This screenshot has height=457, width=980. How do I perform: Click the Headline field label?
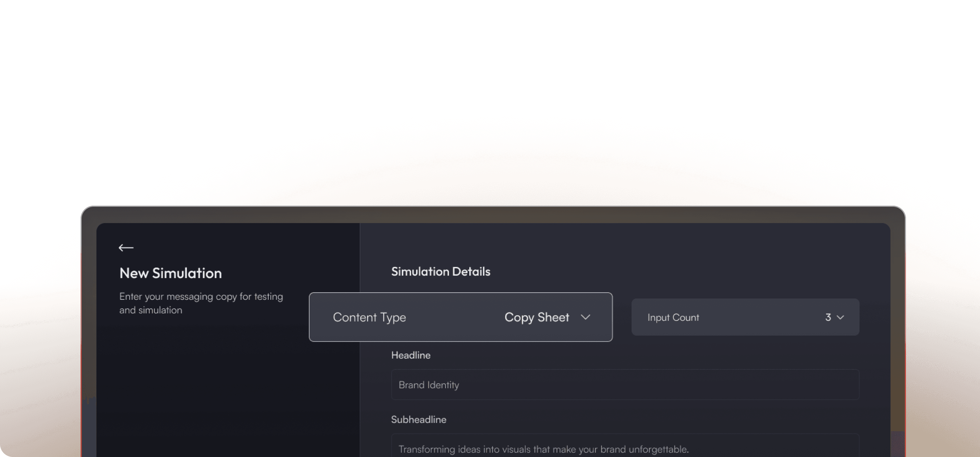tap(411, 355)
